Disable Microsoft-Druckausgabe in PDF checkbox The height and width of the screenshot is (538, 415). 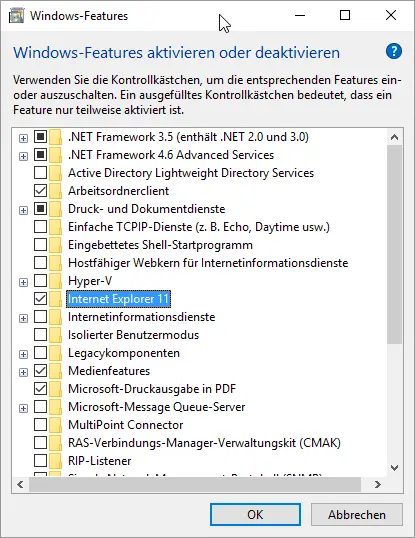[40, 388]
